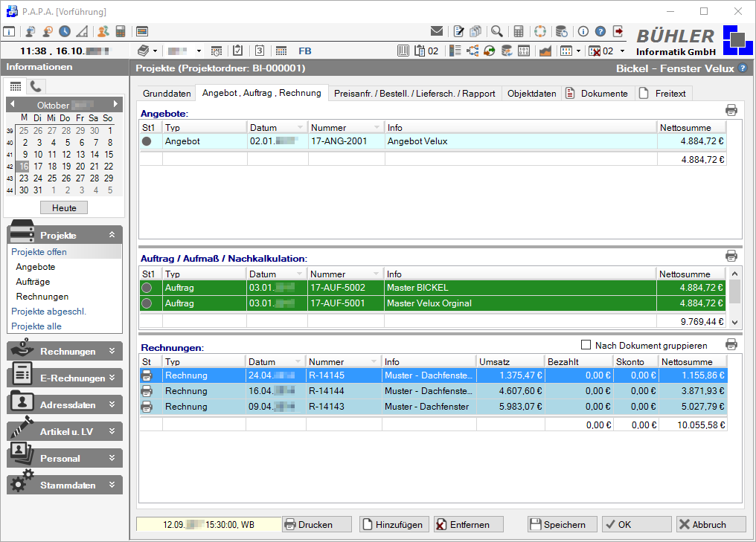Enable 'Nach Dokument gruppieren' checkbox
The width and height of the screenshot is (756, 542).
pyautogui.click(x=586, y=345)
